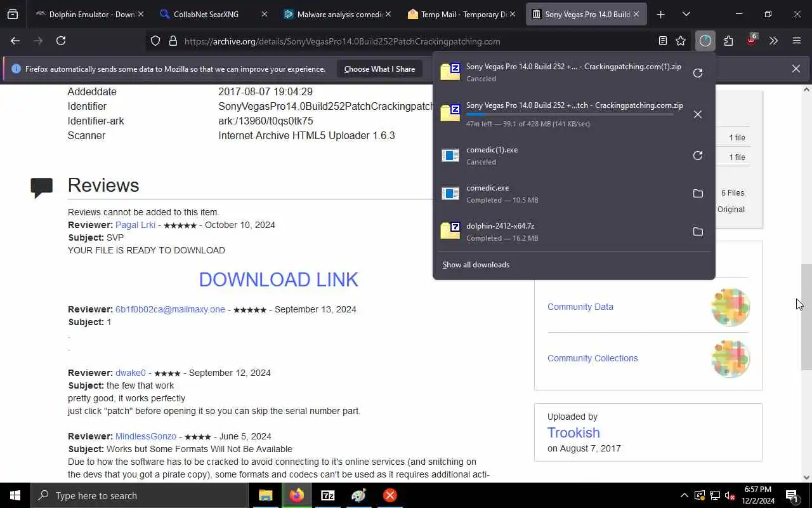Open the DOWNLOAD LINK in review
This screenshot has width=812, height=508.
[278, 279]
